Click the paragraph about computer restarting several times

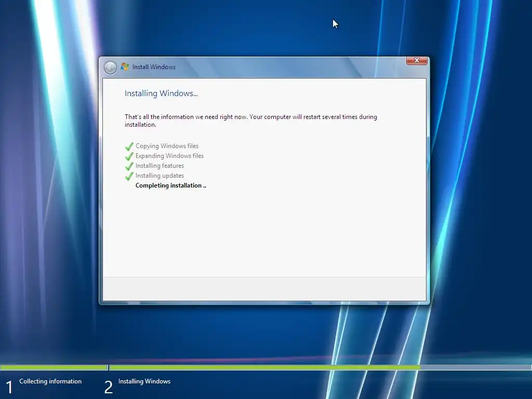click(x=251, y=121)
